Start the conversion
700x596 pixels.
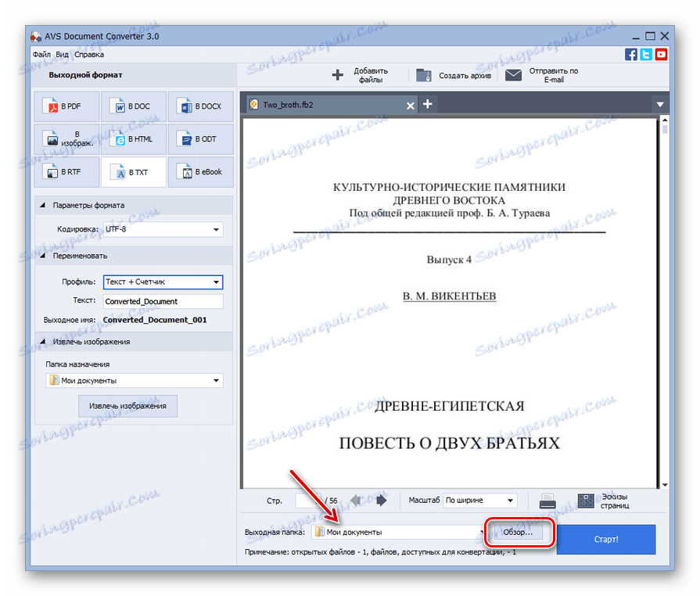pyautogui.click(x=606, y=540)
